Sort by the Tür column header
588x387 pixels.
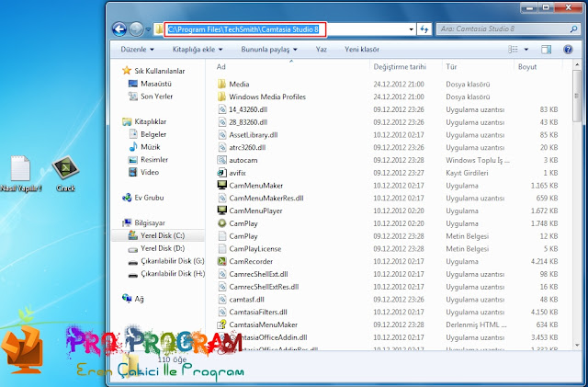coord(451,67)
